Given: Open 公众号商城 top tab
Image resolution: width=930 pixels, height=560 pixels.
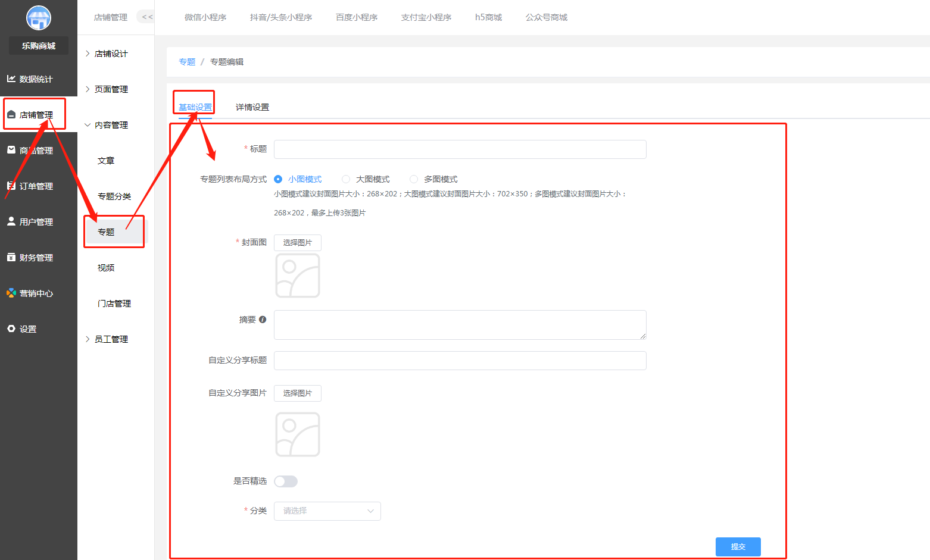Looking at the screenshot, I should [x=547, y=17].
